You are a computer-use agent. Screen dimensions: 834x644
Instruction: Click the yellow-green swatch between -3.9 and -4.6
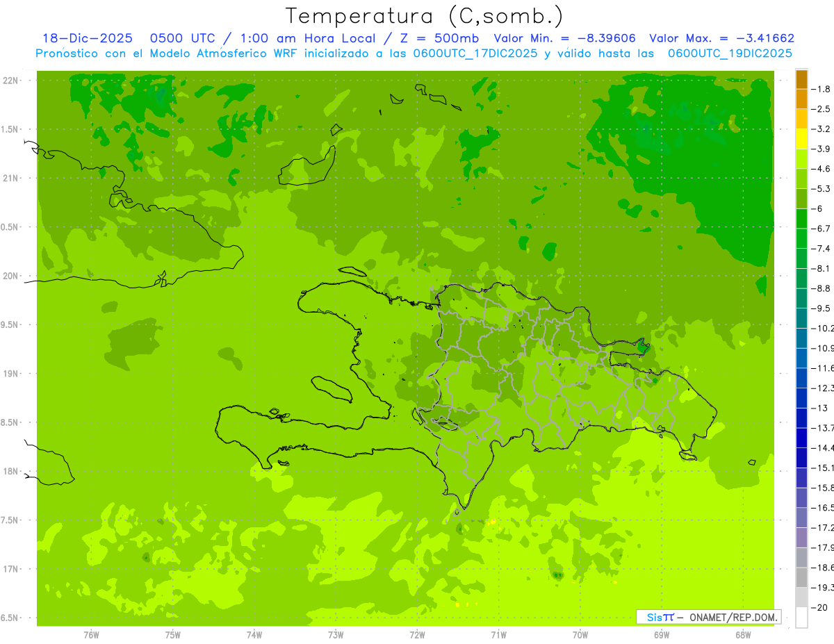click(x=801, y=159)
